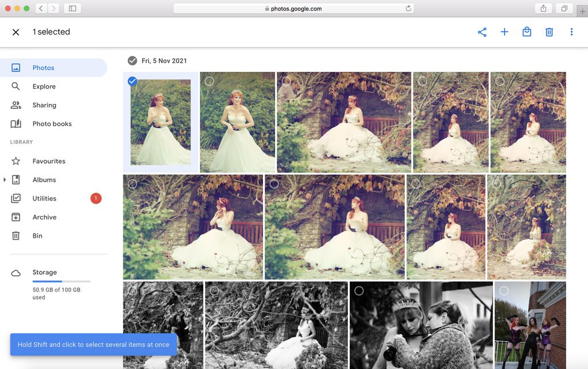Show the browser sidebar panel
Viewport: 588px width, 369px height.
[x=71, y=9]
